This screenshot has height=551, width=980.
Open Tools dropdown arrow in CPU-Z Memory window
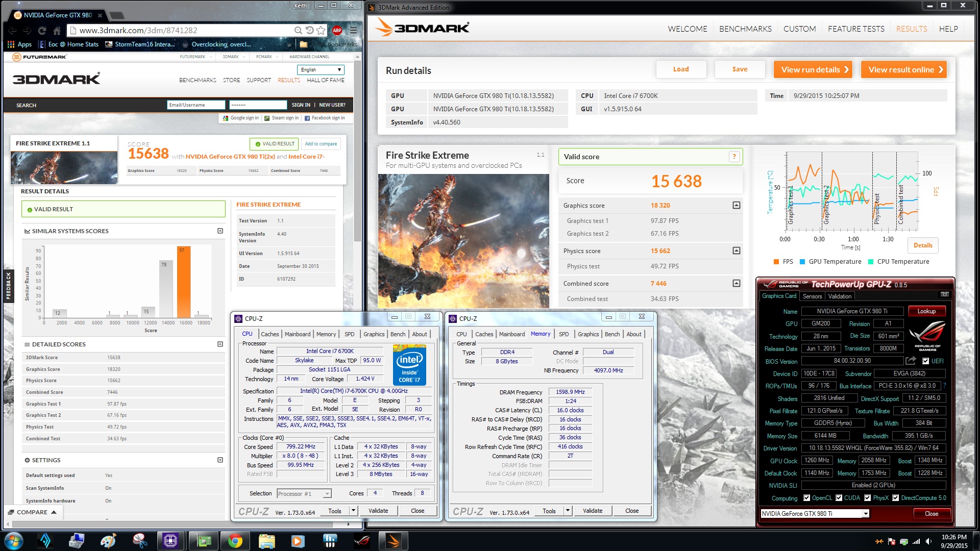click(567, 511)
